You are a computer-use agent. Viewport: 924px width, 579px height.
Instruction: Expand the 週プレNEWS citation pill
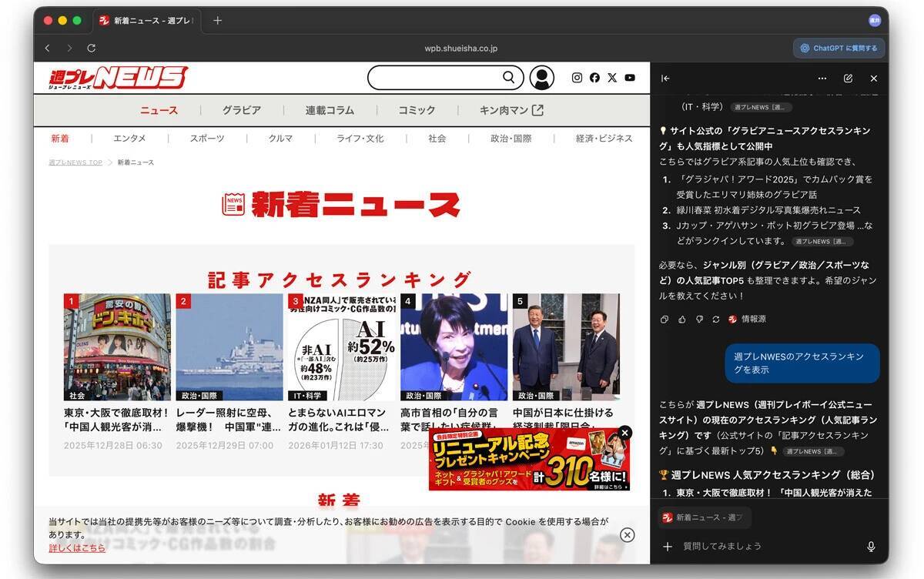tap(812, 452)
